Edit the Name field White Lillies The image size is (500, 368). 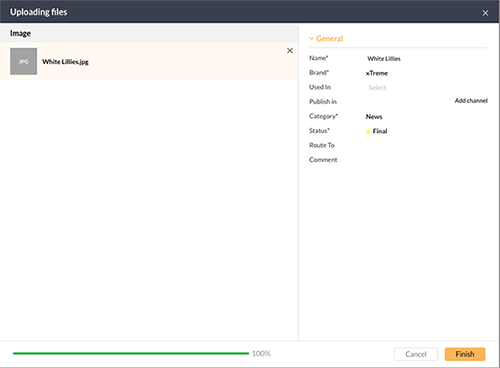384,59
